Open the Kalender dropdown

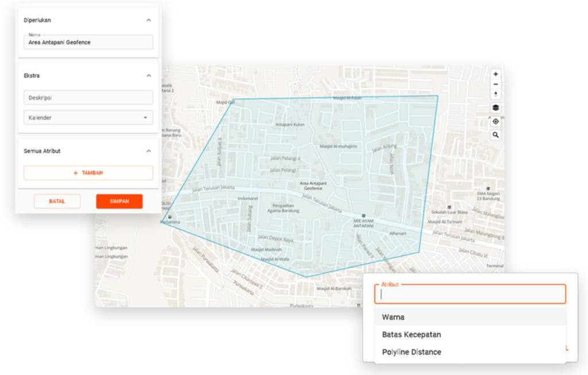tap(88, 118)
